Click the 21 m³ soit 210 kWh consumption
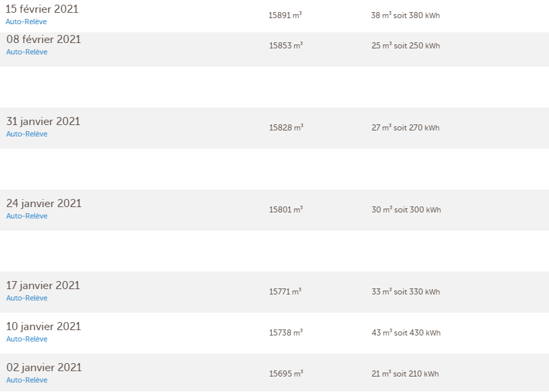 pos(405,374)
